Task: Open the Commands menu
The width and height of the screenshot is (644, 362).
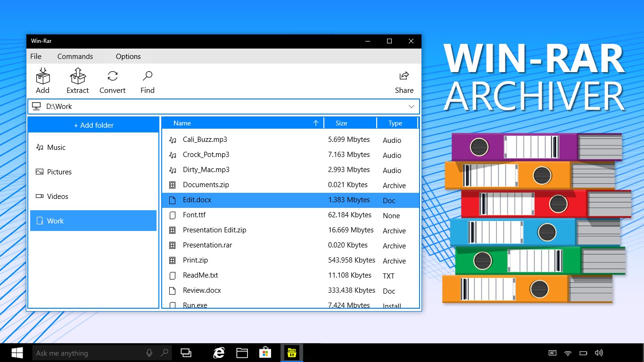Action: (75, 56)
